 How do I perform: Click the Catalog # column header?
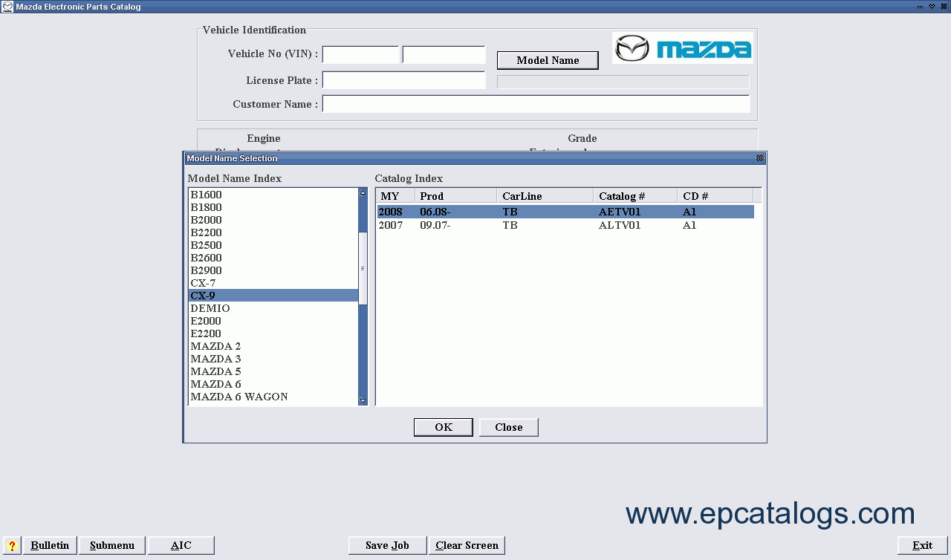(x=635, y=196)
